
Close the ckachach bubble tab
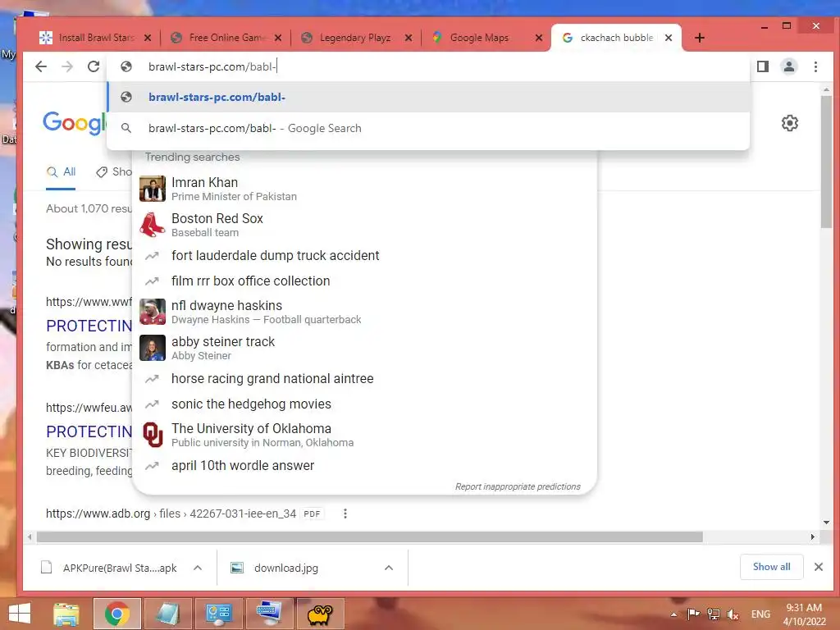pyautogui.click(x=669, y=38)
